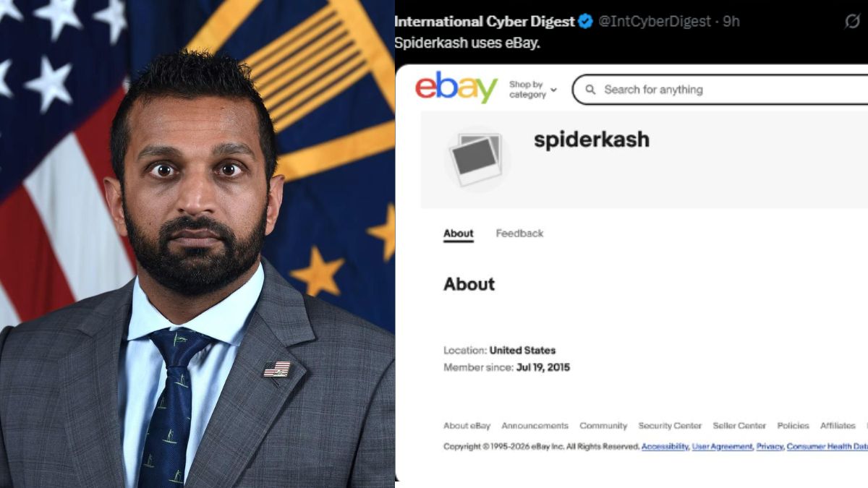Click the @IntCyberDigest handle
The width and height of the screenshot is (868, 488).
(x=655, y=22)
